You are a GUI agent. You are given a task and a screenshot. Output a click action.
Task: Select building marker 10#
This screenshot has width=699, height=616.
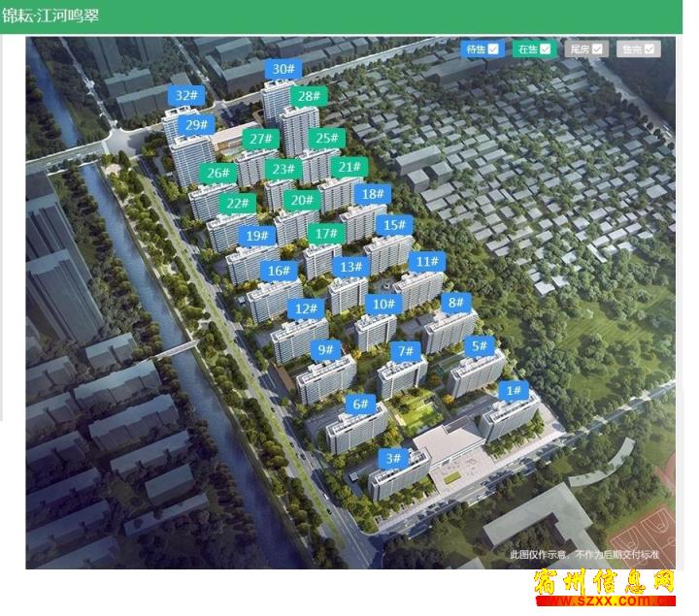click(x=383, y=304)
